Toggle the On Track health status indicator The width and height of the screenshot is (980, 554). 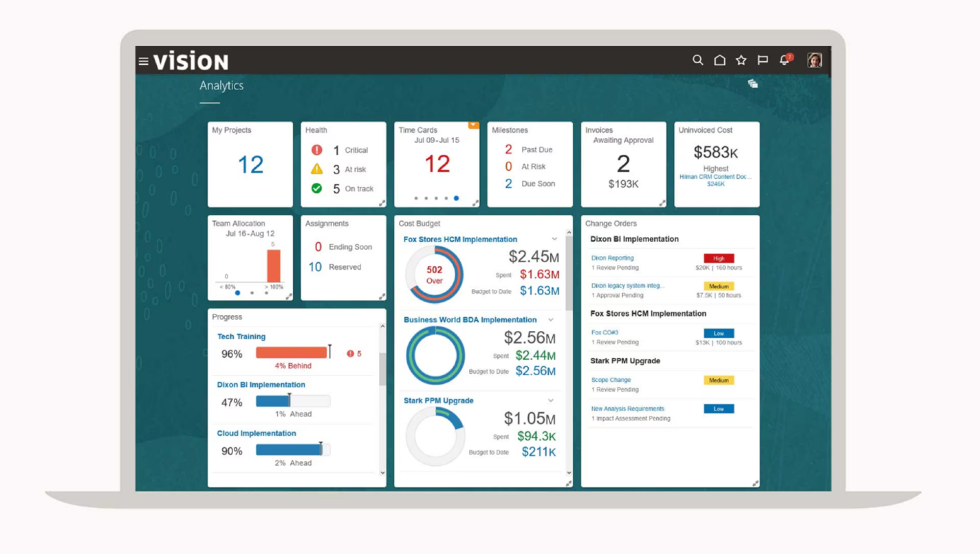pos(314,188)
